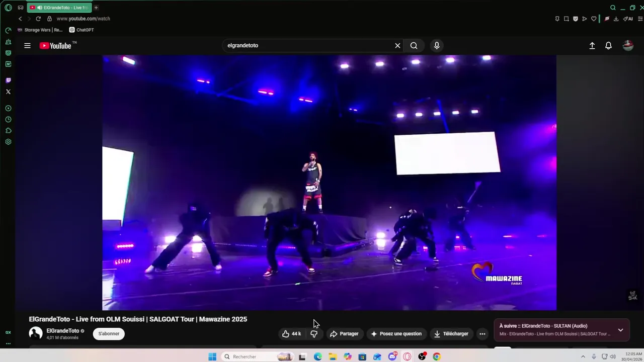Click the taskbar Rechercher search box
The width and height of the screenshot is (644, 362).
click(x=258, y=356)
